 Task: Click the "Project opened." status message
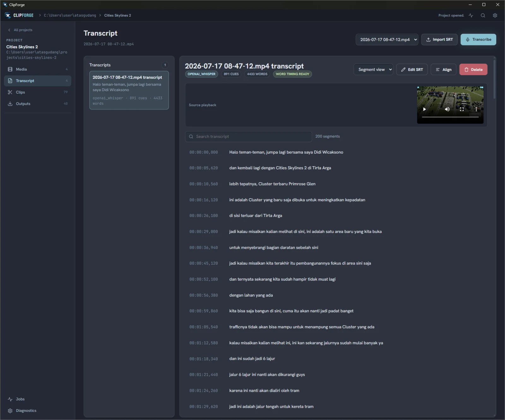click(x=451, y=15)
